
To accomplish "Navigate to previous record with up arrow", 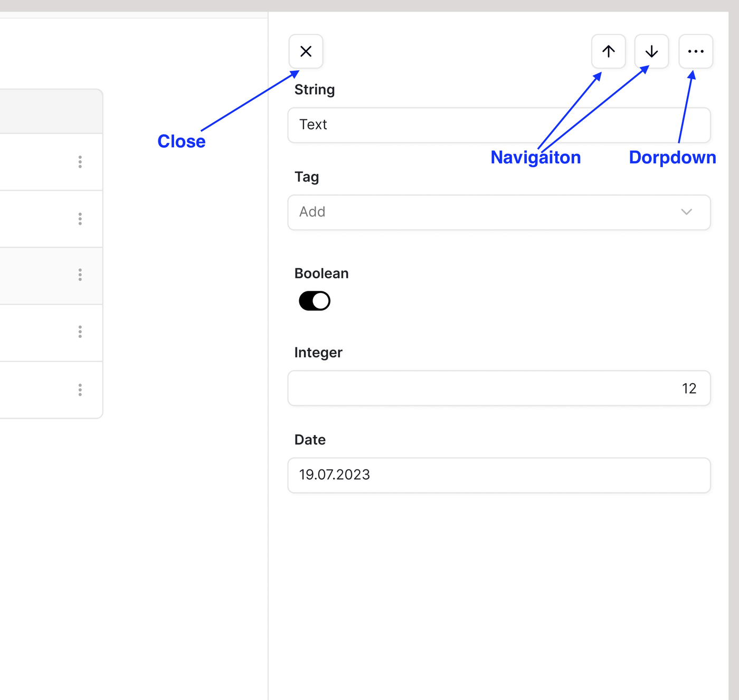I will 608,51.
